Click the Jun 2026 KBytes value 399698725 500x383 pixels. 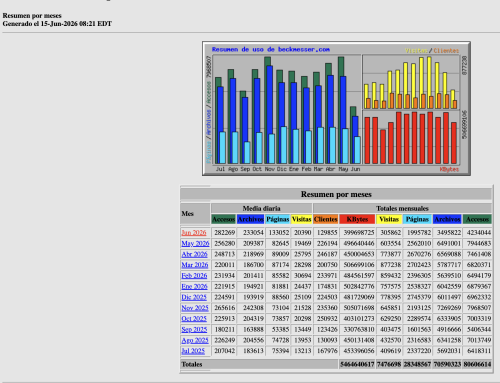click(x=359, y=233)
